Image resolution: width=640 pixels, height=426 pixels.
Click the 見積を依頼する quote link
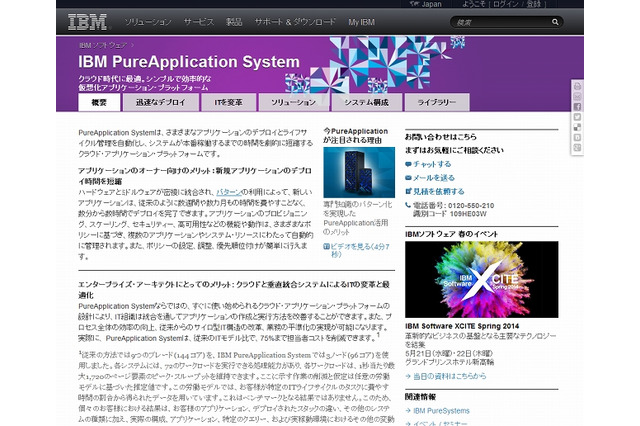[438, 191]
